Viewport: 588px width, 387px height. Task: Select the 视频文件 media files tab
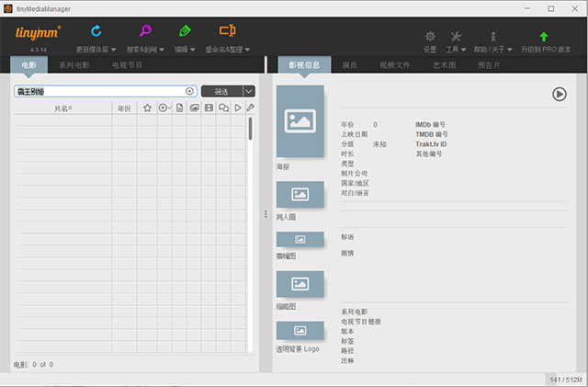[394, 65]
